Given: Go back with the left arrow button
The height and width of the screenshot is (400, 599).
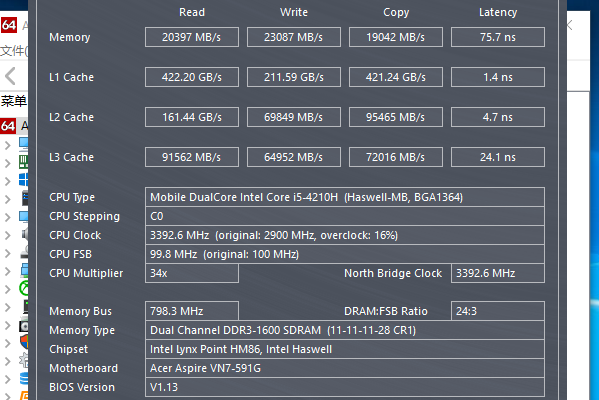Looking at the screenshot, I should point(10,76).
